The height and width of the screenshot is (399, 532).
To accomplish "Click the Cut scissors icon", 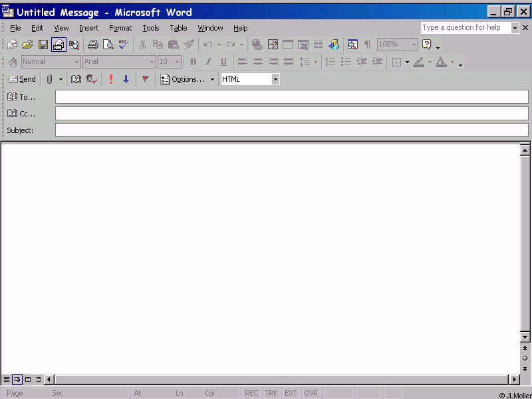I will 142,45.
